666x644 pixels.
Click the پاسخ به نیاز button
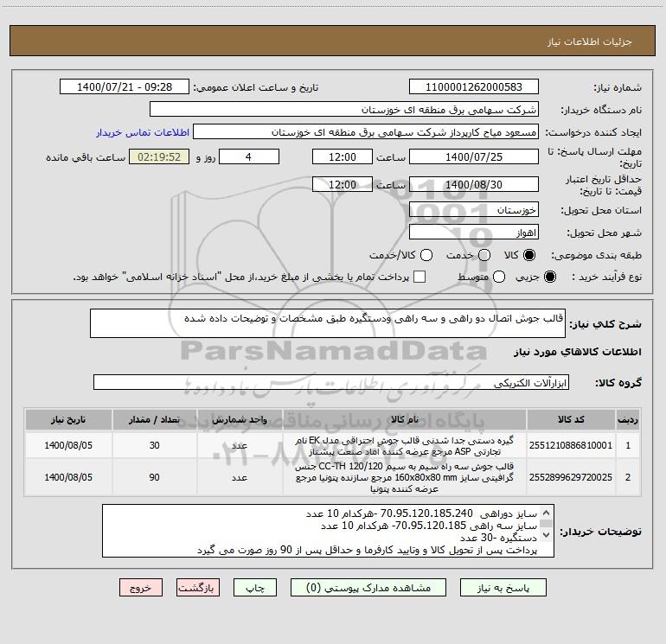tap(503, 588)
